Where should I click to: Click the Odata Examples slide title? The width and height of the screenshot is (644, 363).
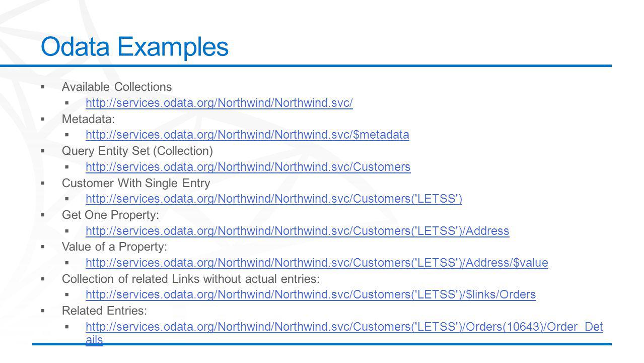point(134,47)
